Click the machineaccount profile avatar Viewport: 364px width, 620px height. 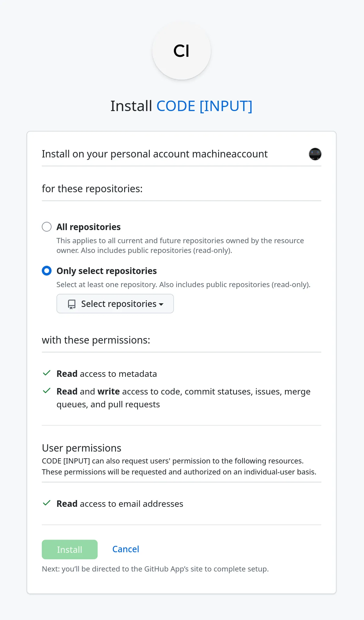pos(315,154)
